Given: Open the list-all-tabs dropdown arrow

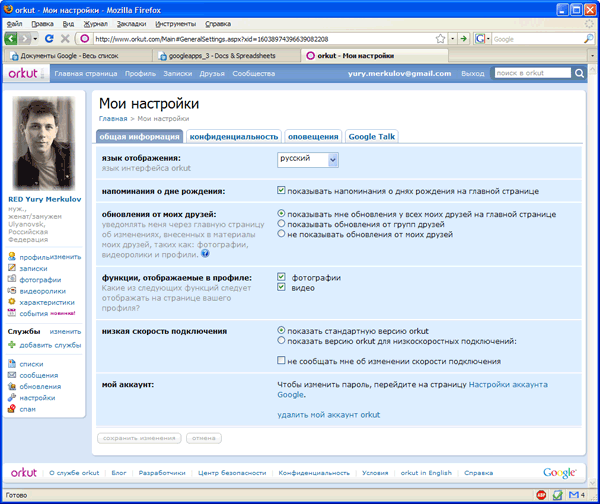Looking at the screenshot, I should (x=592, y=56).
